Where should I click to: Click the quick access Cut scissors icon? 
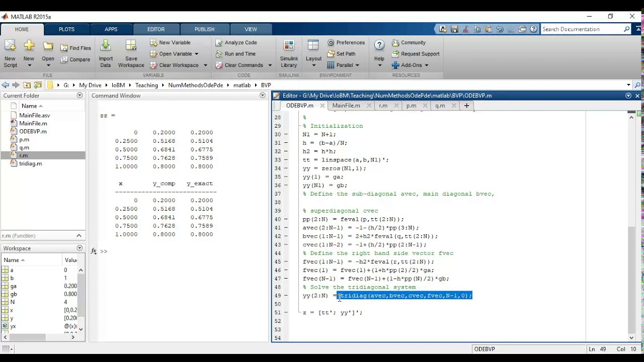(x=466, y=29)
